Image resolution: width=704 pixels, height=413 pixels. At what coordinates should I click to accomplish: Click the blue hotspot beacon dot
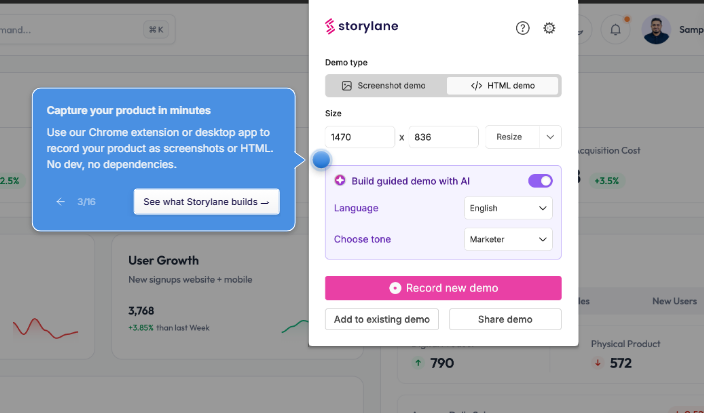(321, 160)
